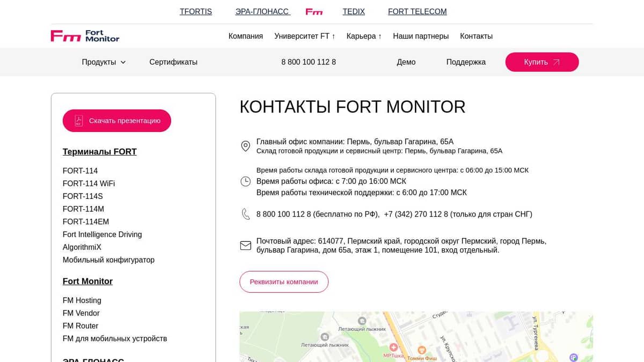Click the Демо link in the toolbar

406,62
